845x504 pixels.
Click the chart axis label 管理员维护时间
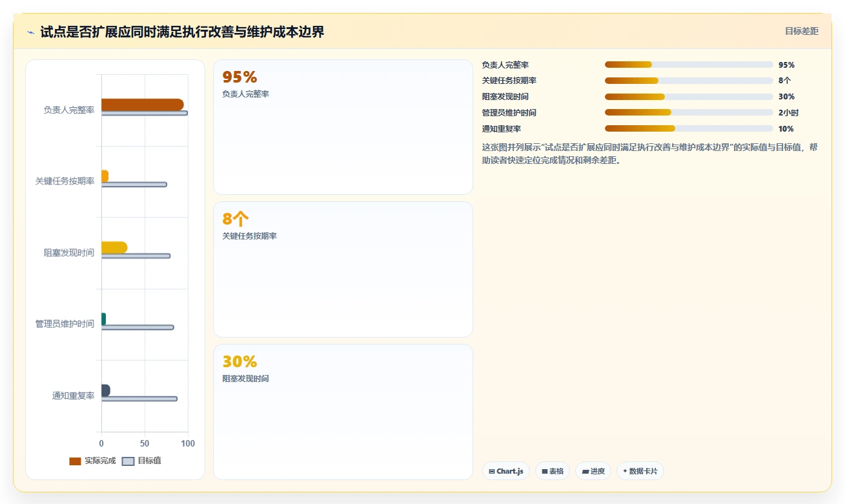(65, 324)
